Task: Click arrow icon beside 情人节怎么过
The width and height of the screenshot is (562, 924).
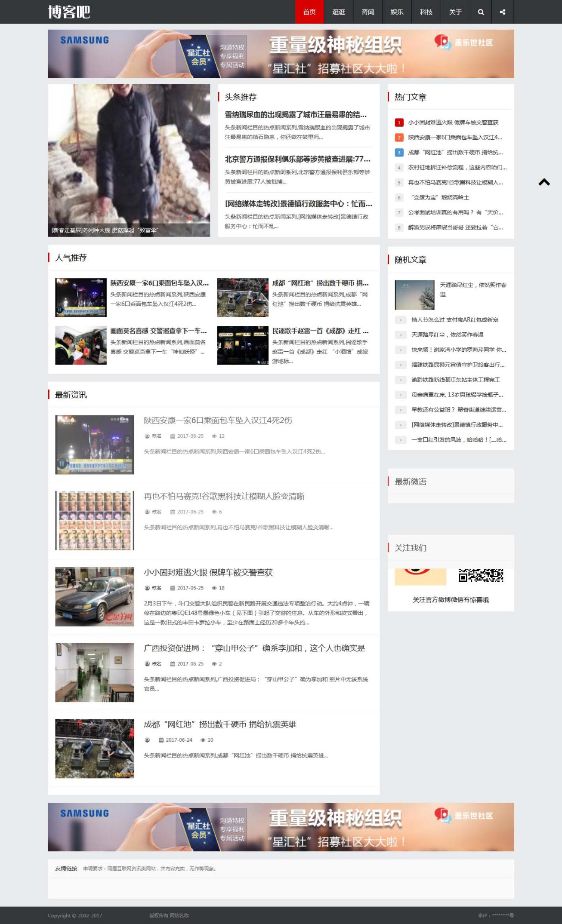Action: pyautogui.click(x=401, y=320)
